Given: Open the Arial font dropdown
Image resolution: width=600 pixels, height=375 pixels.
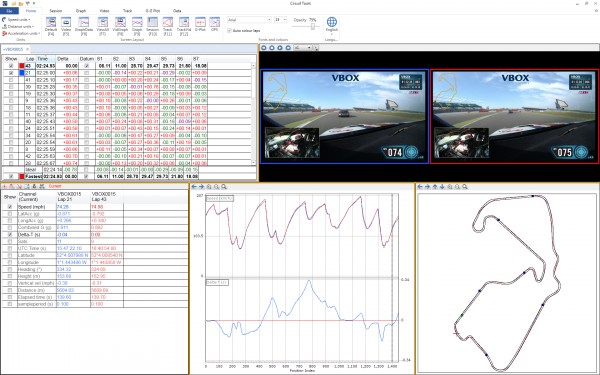Looking at the screenshot, I should [x=249, y=20].
